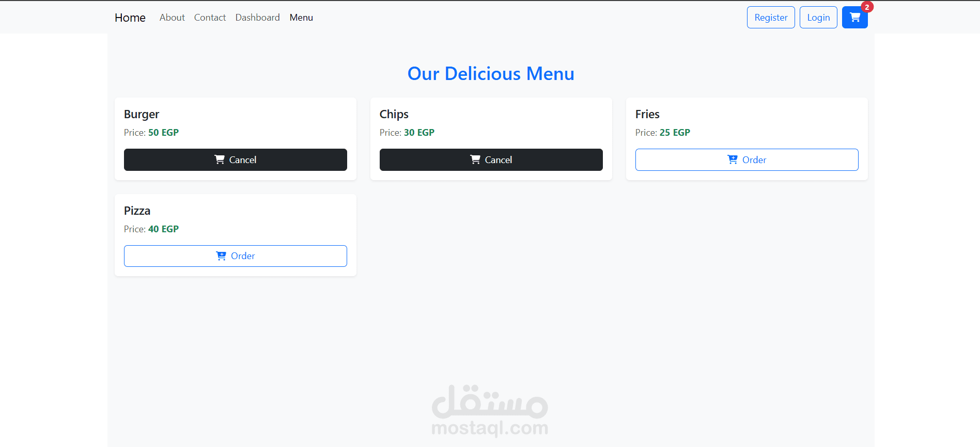980x447 pixels.
Task: Open the Contact page
Action: point(210,18)
